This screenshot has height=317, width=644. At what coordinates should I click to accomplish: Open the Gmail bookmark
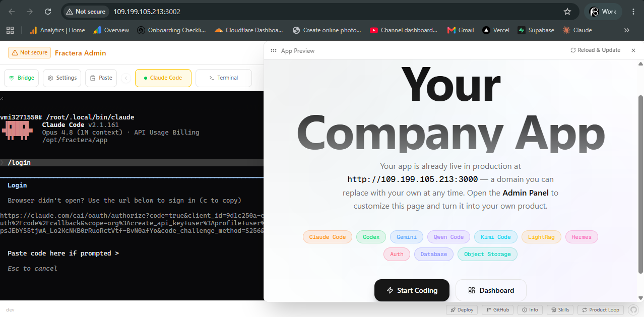[461, 30]
